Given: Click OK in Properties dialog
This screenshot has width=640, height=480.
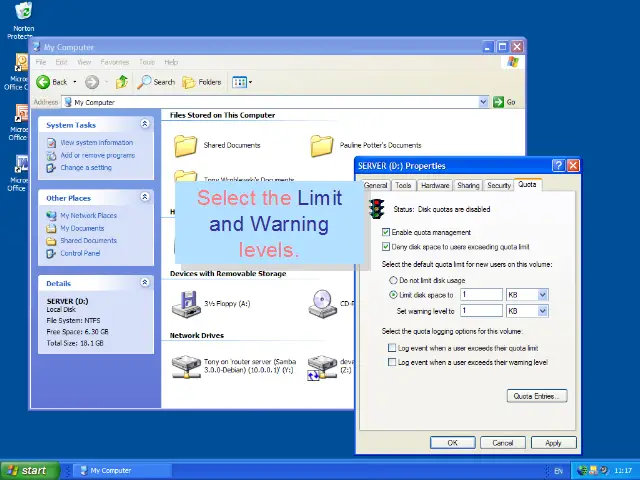Looking at the screenshot, I should pos(453,443).
